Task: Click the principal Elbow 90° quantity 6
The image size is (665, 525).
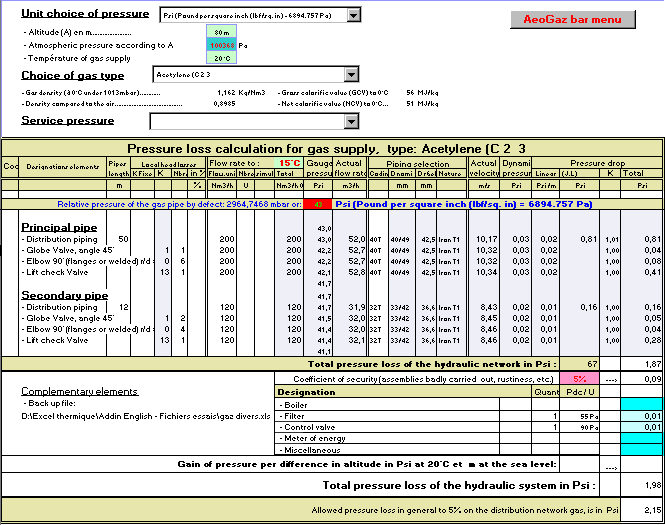Action: tap(183, 261)
